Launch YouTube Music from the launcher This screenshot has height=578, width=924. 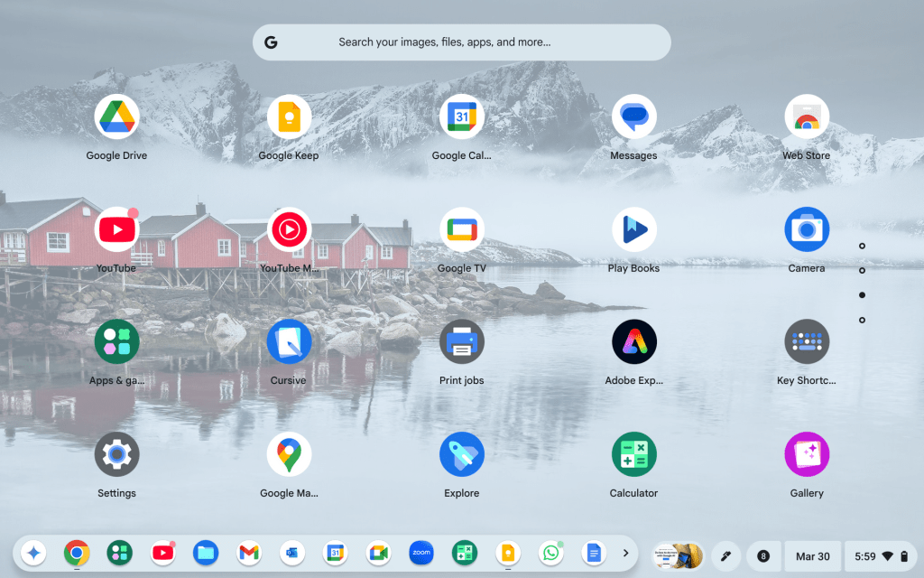pos(289,230)
